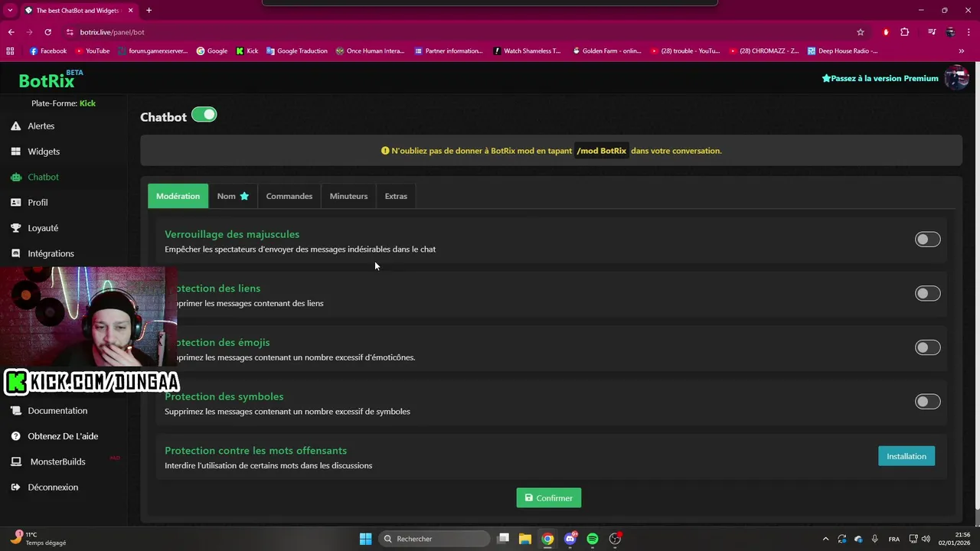
Task: Switch to the Extras tab
Action: click(396, 196)
